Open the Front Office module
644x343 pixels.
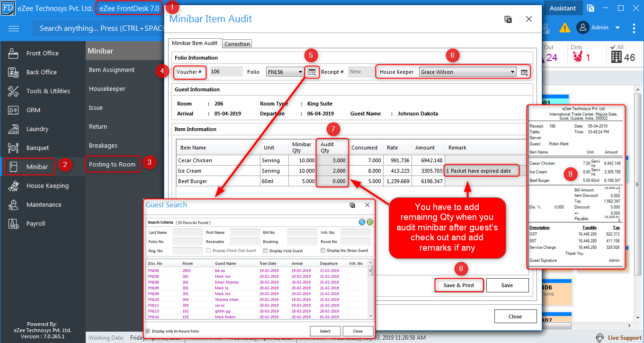43,53
